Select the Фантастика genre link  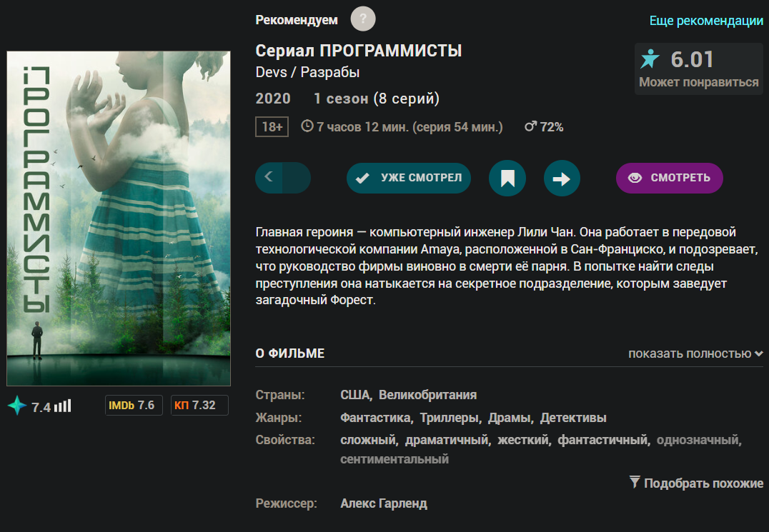[375, 418]
